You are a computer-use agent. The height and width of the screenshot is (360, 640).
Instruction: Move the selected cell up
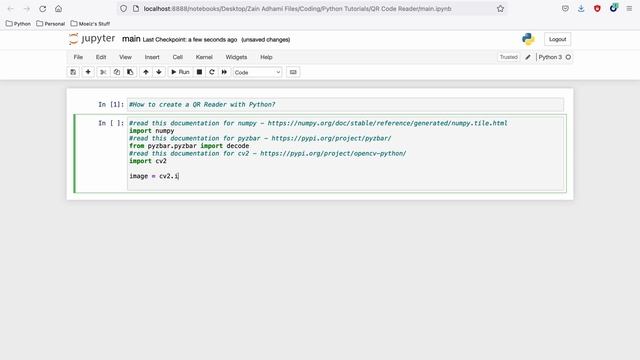coord(146,72)
